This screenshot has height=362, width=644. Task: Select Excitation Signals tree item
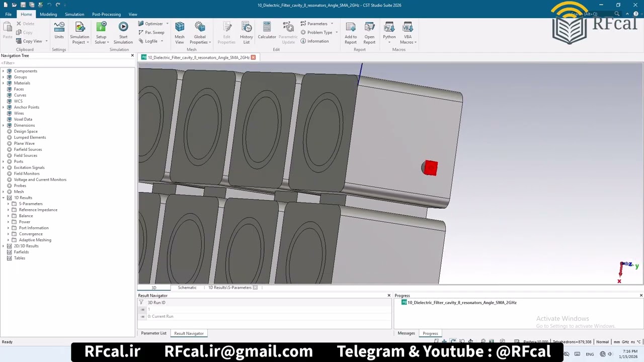click(29, 167)
